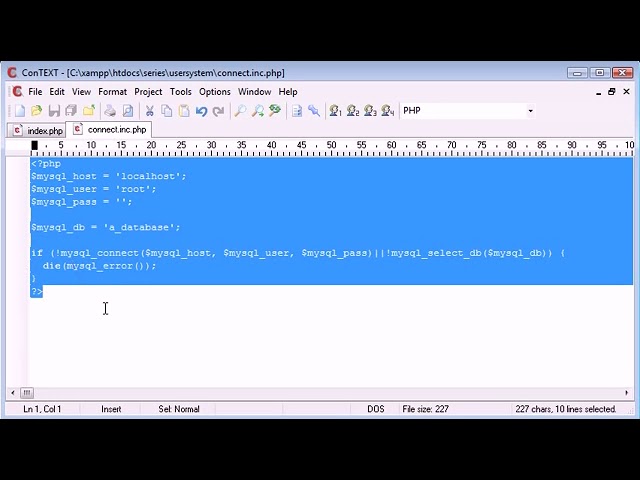This screenshot has height=480, width=640.
Task: Click the Find Next magnifier icon
Action: click(258, 111)
